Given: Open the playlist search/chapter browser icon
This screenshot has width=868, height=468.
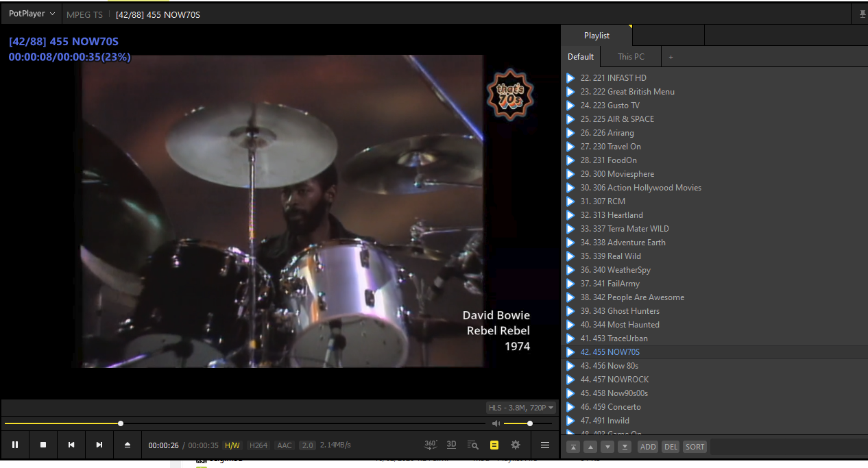Looking at the screenshot, I should click(472, 445).
